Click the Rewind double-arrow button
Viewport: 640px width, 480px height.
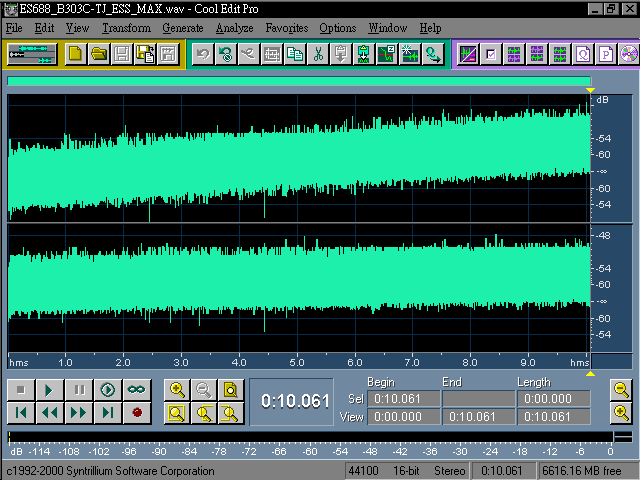50,413
